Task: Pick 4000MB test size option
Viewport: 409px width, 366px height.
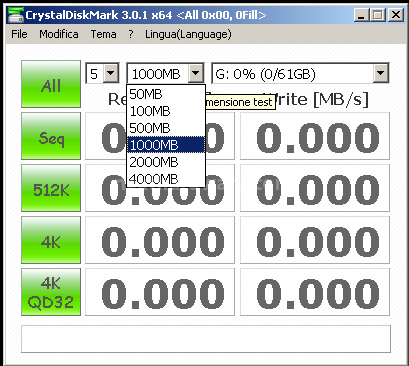Action: pyautogui.click(x=166, y=179)
